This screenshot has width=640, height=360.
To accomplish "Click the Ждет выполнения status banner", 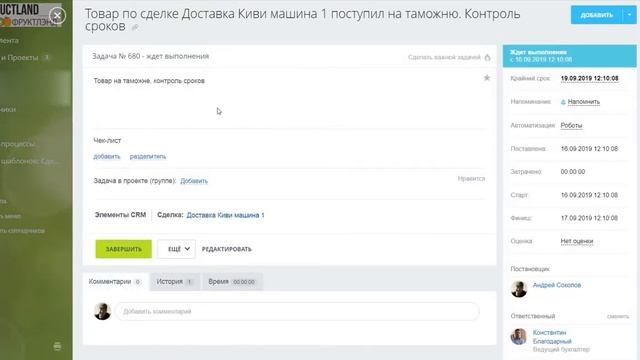I will pyautogui.click(x=569, y=56).
